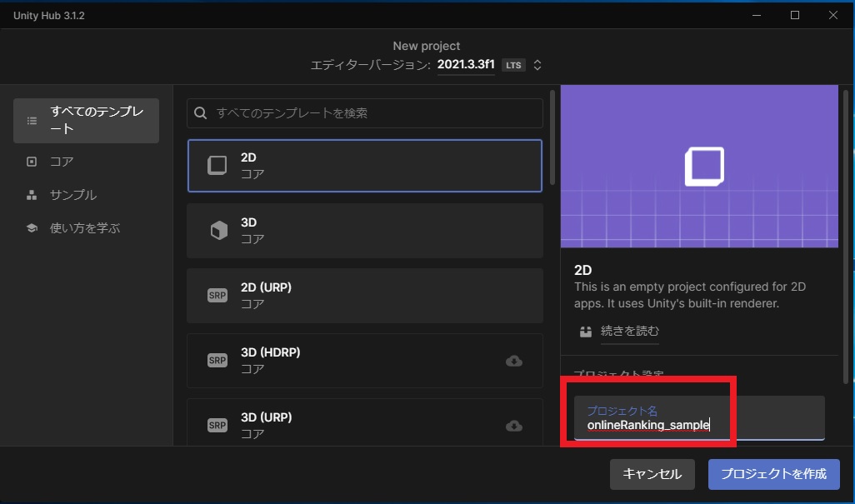The height and width of the screenshot is (504, 855).
Task: Click the LTS badge next to the version
Action: [x=512, y=64]
